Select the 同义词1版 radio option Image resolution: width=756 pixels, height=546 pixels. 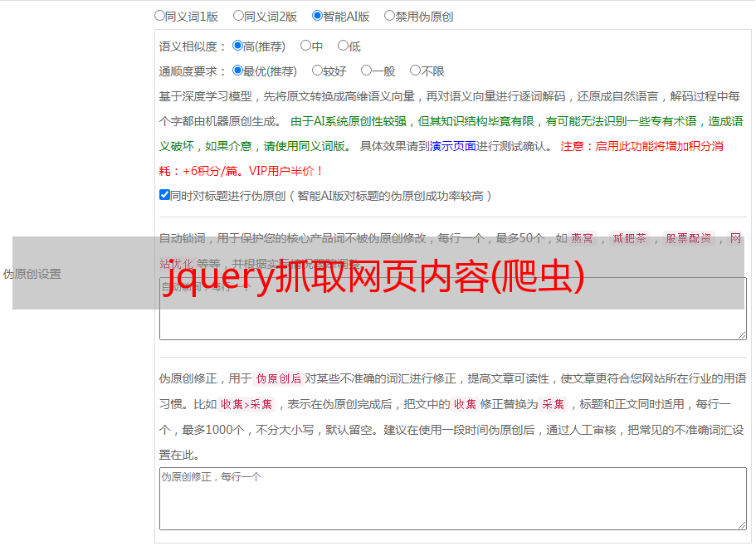(159, 16)
